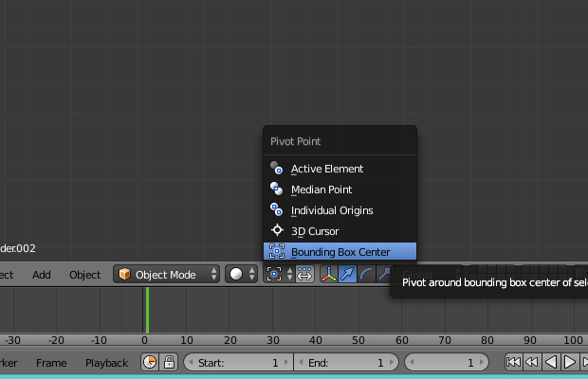Image resolution: width=588 pixels, height=379 pixels.
Task: Open the pivot point selector dropdown
Action: tap(280, 275)
